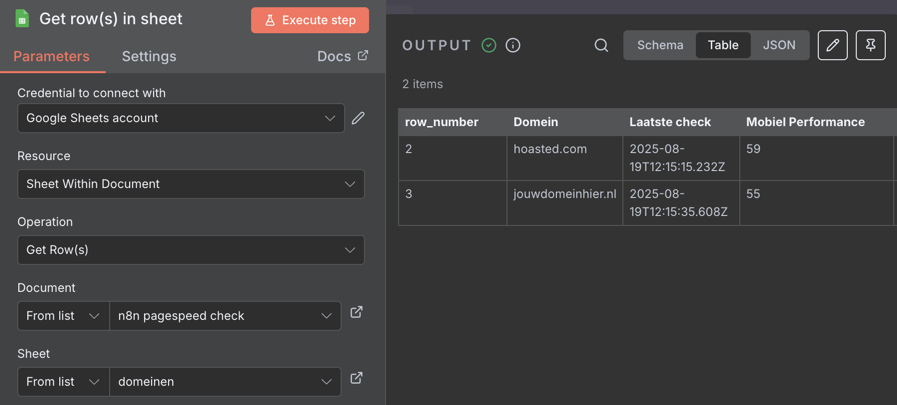Pin the output data
The image size is (897, 405).
pyautogui.click(x=871, y=45)
